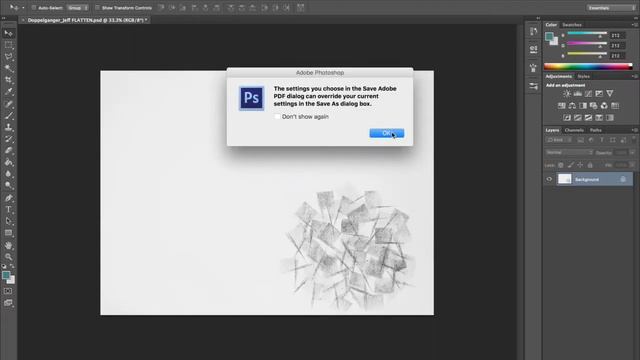Hide the Background layer with eye icon
This screenshot has height=360, width=640.
(x=549, y=179)
